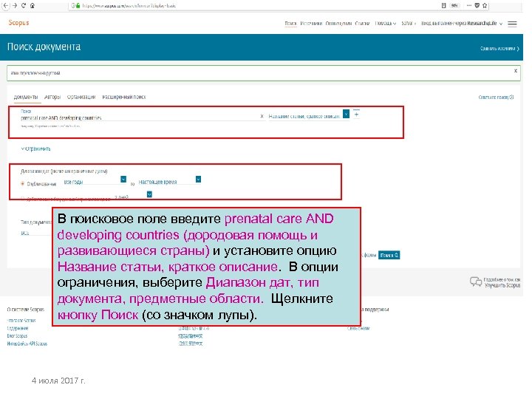The height and width of the screenshot is (399, 532).
Task: Select the added-to-Scopus radio button
Action: pos(23,199)
